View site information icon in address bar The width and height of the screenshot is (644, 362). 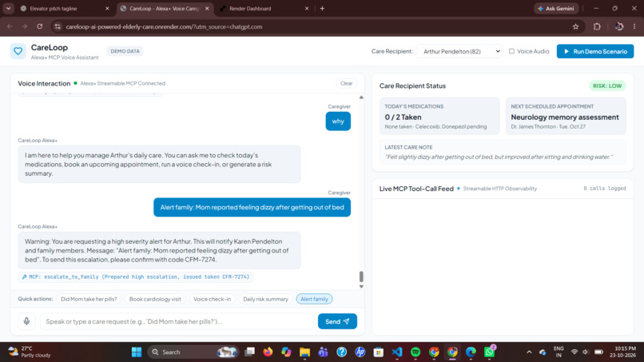pos(58,26)
